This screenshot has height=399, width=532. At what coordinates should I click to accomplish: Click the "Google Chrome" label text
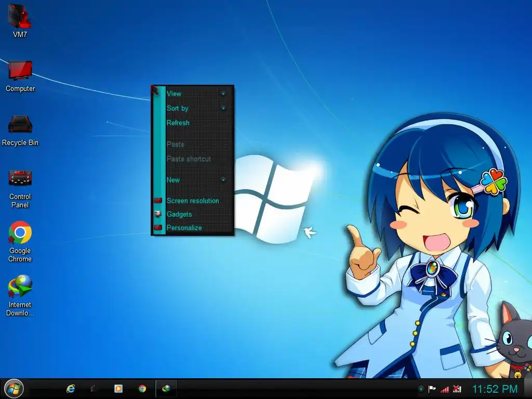(x=20, y=255)
